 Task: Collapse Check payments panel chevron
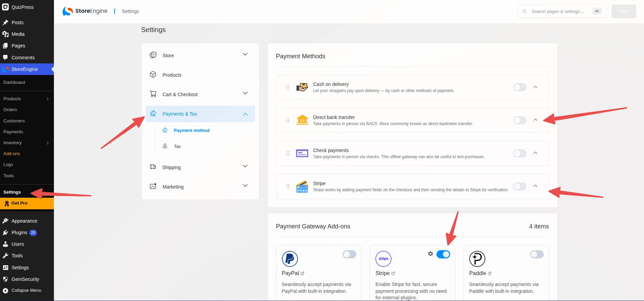pos(535,153)
